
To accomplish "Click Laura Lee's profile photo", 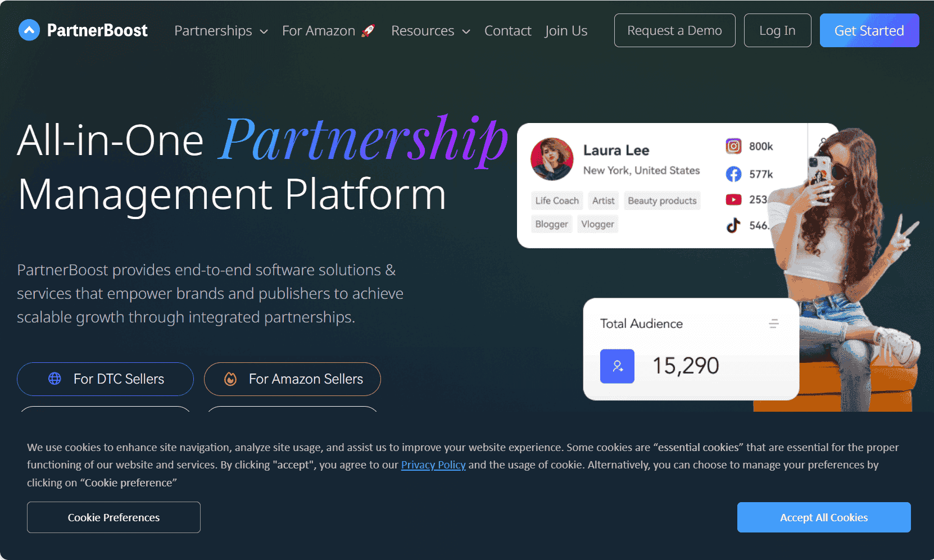I will point(552,159).
